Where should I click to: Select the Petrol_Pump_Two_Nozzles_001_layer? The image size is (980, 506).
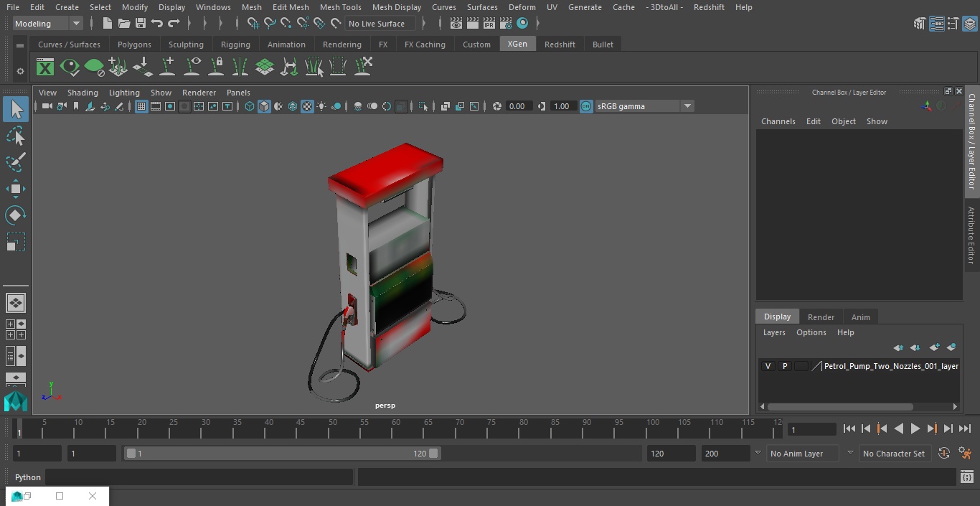coord(891,366)
